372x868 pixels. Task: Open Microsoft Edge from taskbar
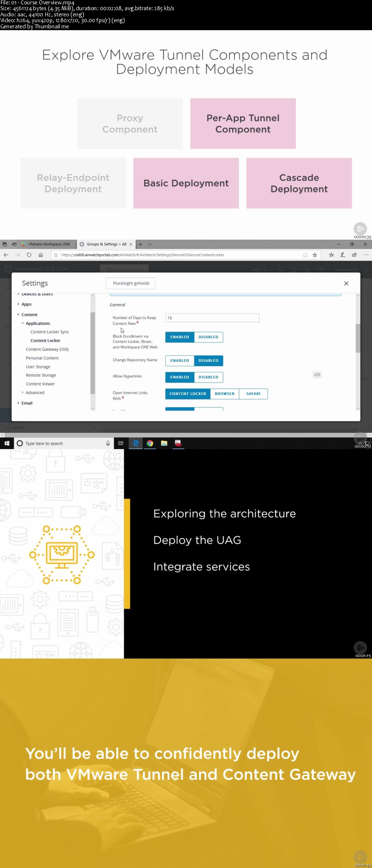click(x=136, y=443)
